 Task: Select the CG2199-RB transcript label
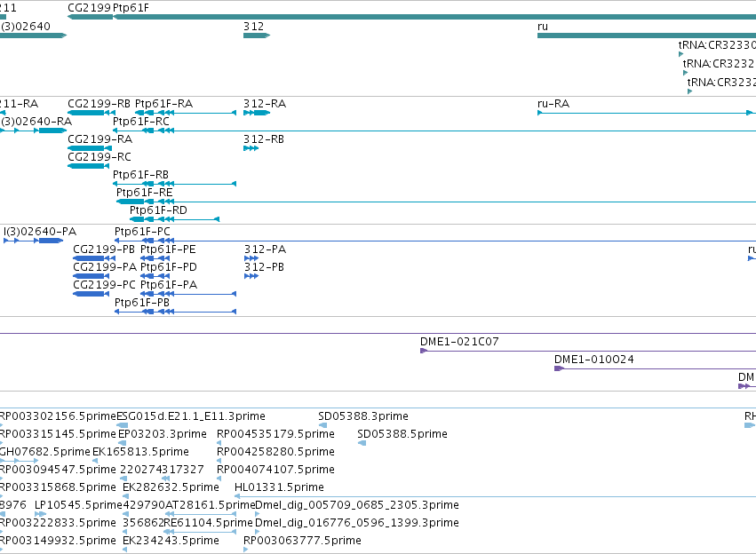[99, 104]
